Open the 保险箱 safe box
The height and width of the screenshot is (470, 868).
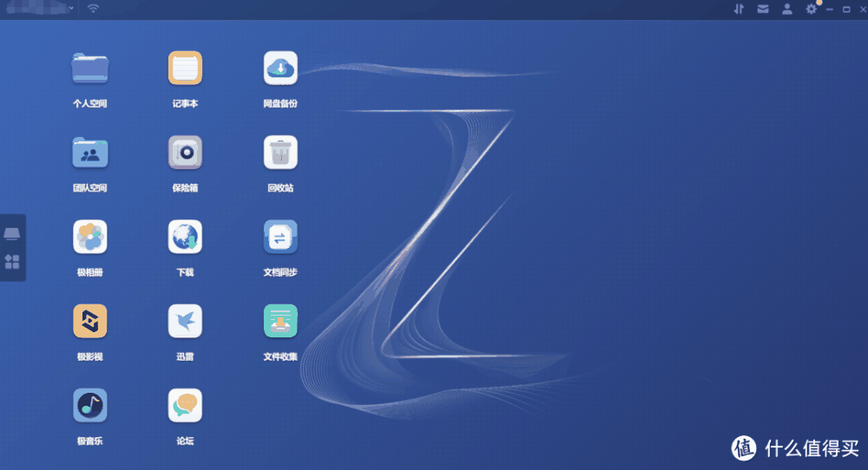(x=185, y=153)
